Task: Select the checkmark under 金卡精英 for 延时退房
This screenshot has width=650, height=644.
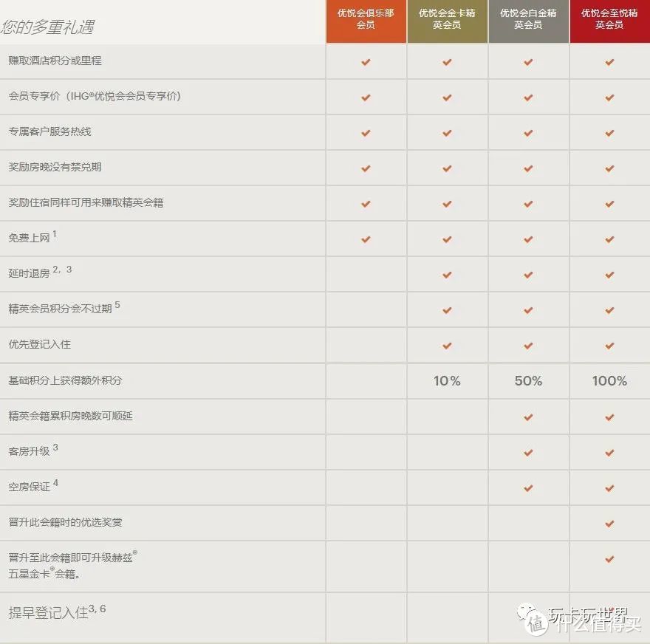Action: click(x=447, y=274)
